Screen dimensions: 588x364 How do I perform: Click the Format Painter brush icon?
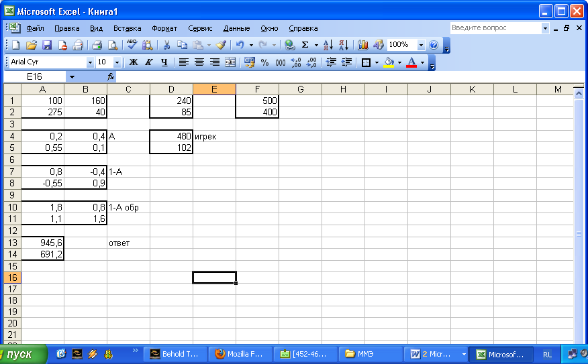tap(221, 45)
